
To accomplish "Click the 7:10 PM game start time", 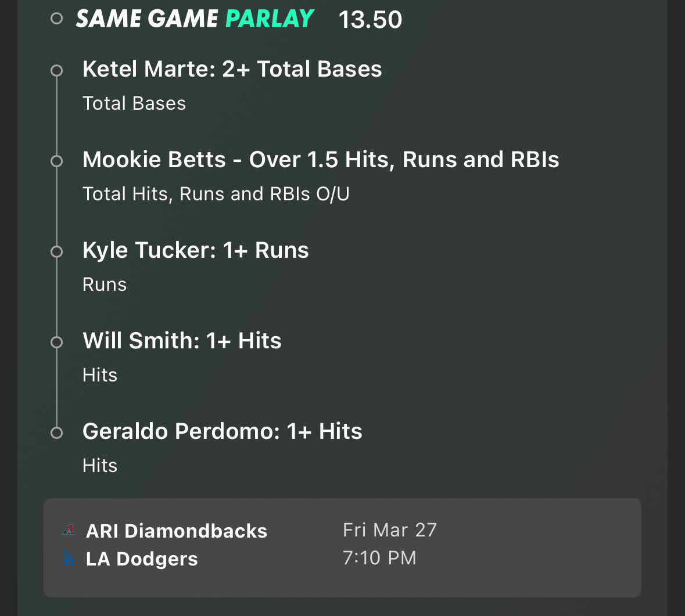I will coord(379,558).
